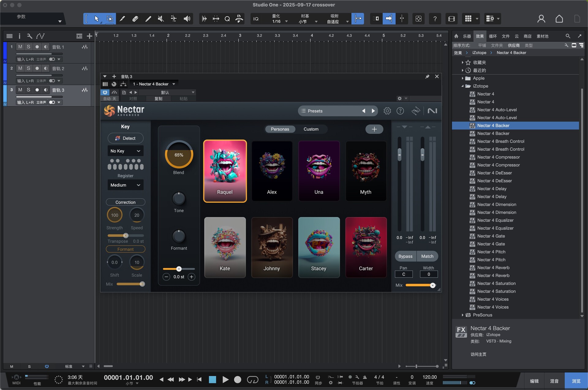Adjust the Transpose slider handle
The height and width of the screenshot is (390, 588).
tap(126, 236)
